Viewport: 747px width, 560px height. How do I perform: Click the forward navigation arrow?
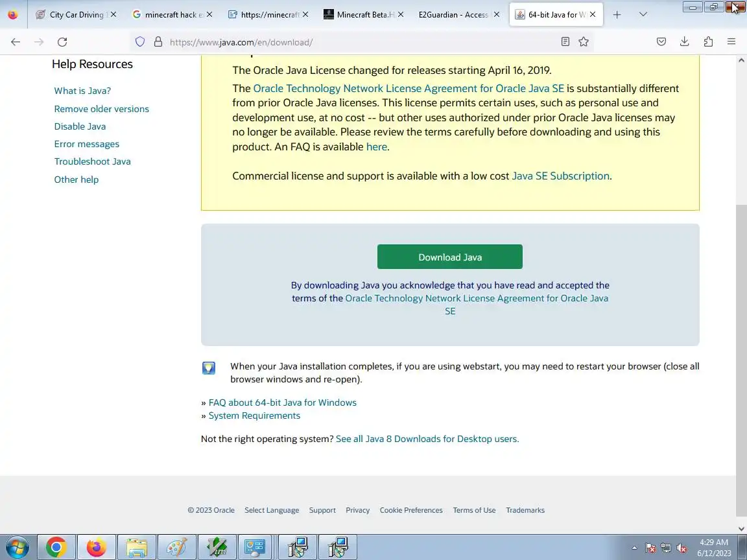click(39, 42)
